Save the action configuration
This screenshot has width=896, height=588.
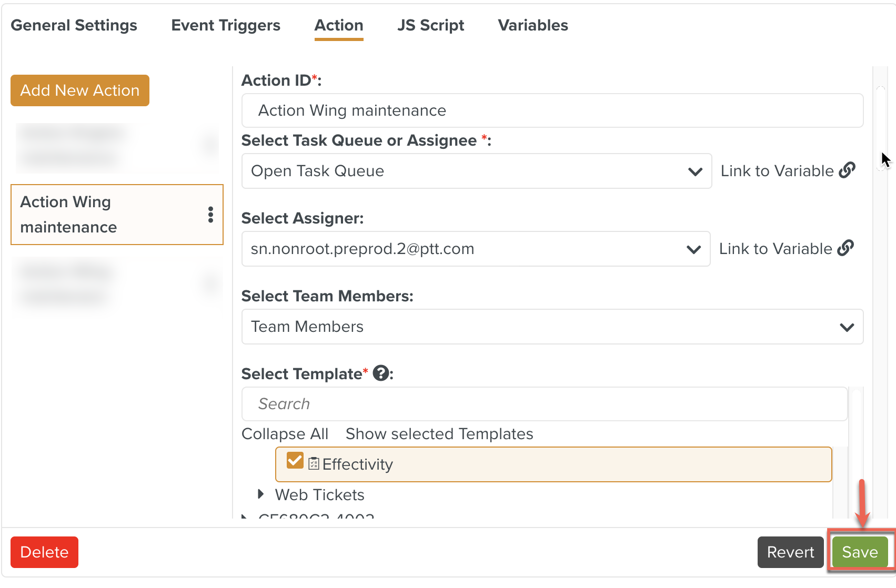(860, 552)
